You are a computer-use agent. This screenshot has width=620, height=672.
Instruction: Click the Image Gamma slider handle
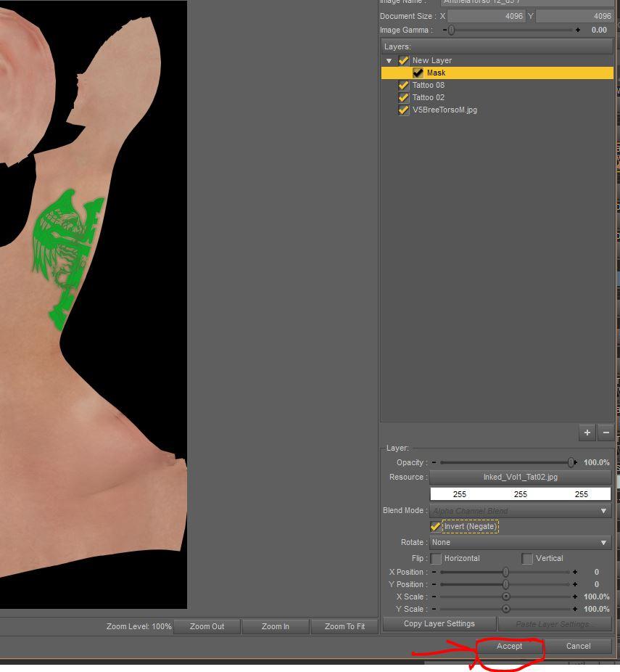click(451, 30)
